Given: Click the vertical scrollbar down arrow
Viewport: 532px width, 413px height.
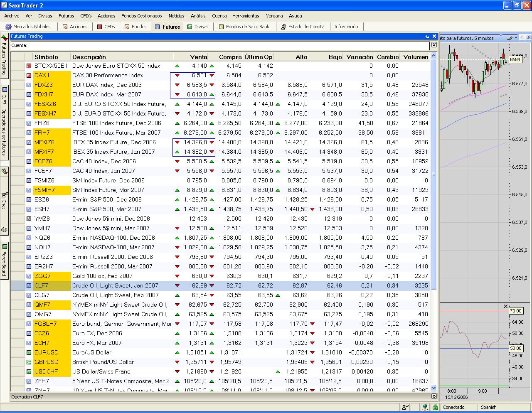Looking at the screenshot, I should click(434, 388).
